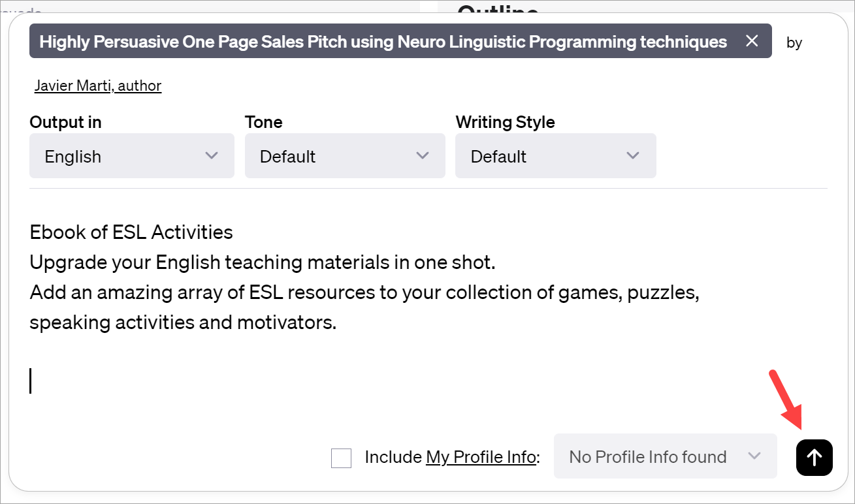Click chevron arrow in Tone selector
This screenshot has width=855, height=504.
point(423,156)
